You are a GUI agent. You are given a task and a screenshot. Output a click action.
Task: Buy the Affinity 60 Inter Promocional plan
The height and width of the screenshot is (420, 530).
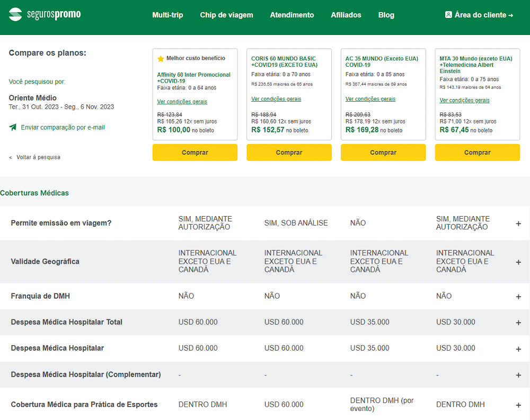[195, 153]
